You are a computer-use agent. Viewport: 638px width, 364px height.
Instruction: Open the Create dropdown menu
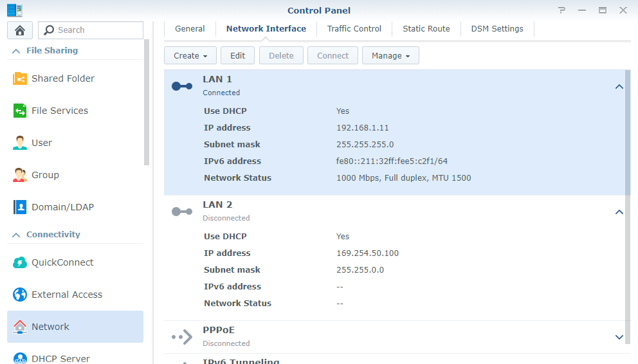[x=190, y=55]
